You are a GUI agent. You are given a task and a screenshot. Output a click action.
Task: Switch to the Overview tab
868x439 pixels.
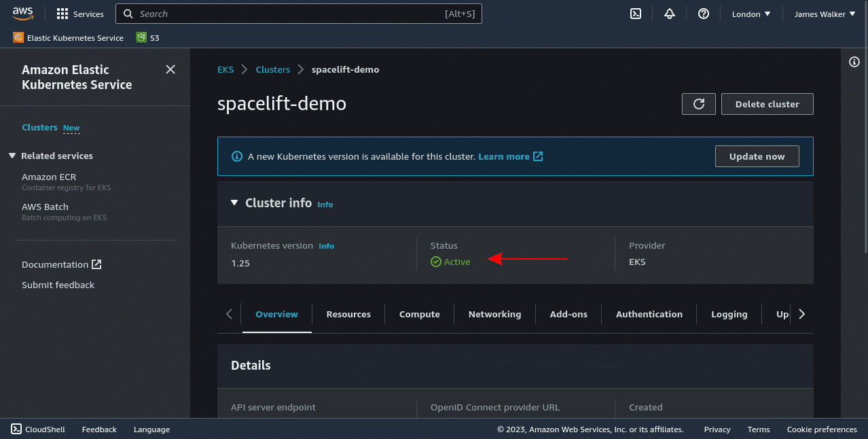click(x=276, y=314)
